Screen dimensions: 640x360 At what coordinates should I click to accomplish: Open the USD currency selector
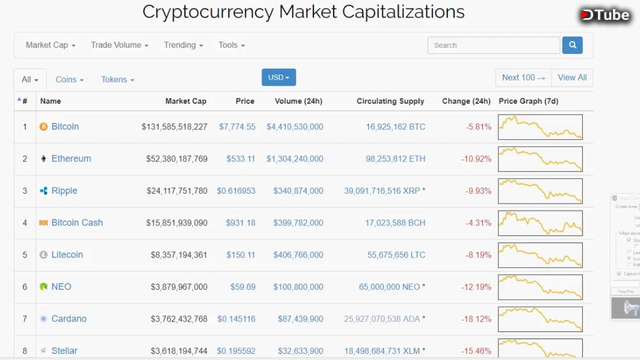pyautogui.click(x=279, y=78)
